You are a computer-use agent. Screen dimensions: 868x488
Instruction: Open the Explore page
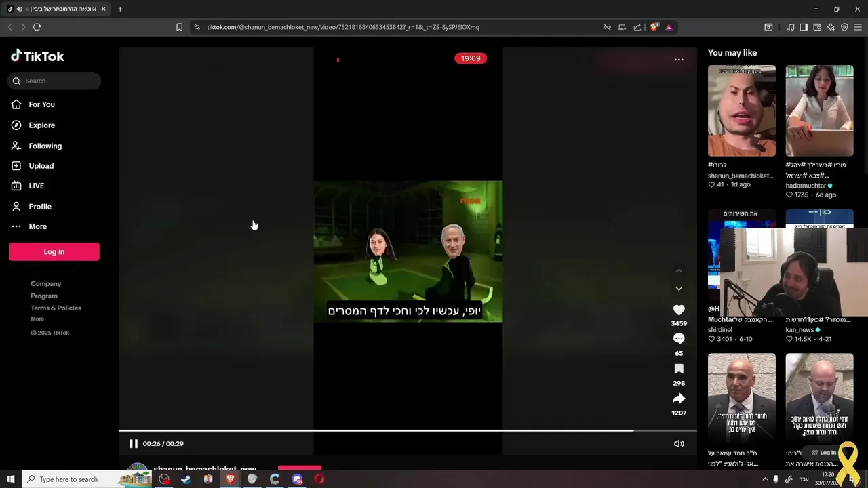42,125
